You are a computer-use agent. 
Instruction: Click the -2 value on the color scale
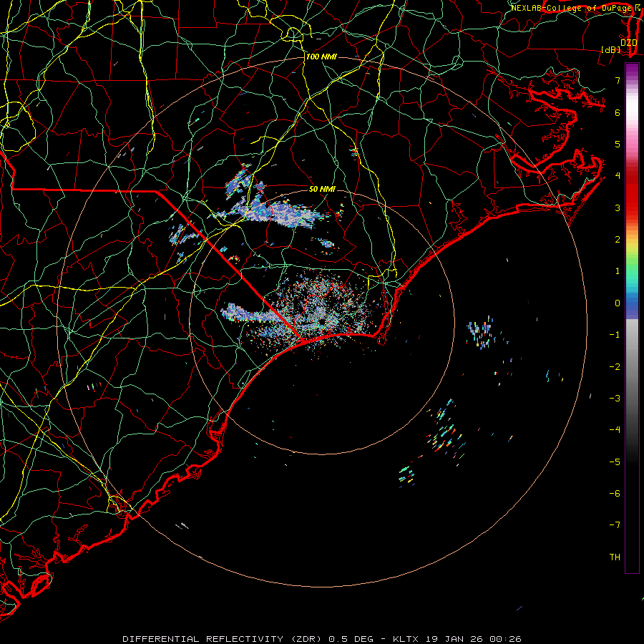click(615, 366)
